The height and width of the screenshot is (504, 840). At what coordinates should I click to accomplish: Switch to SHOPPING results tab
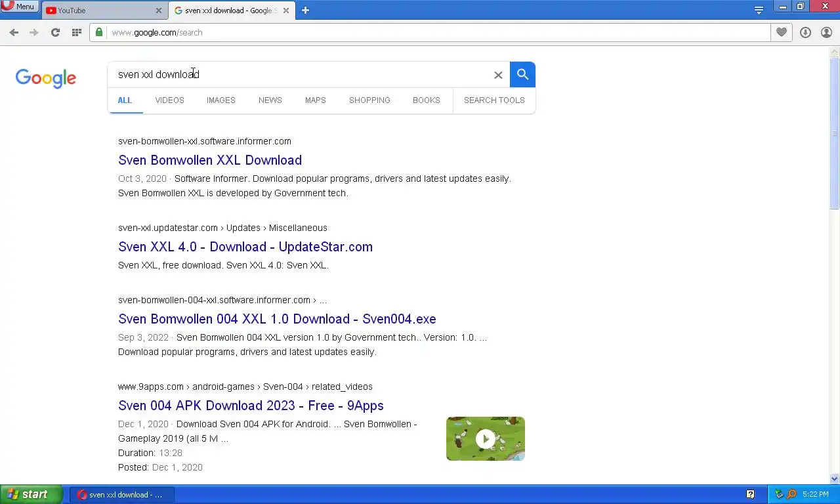click(x=369, y=100)
